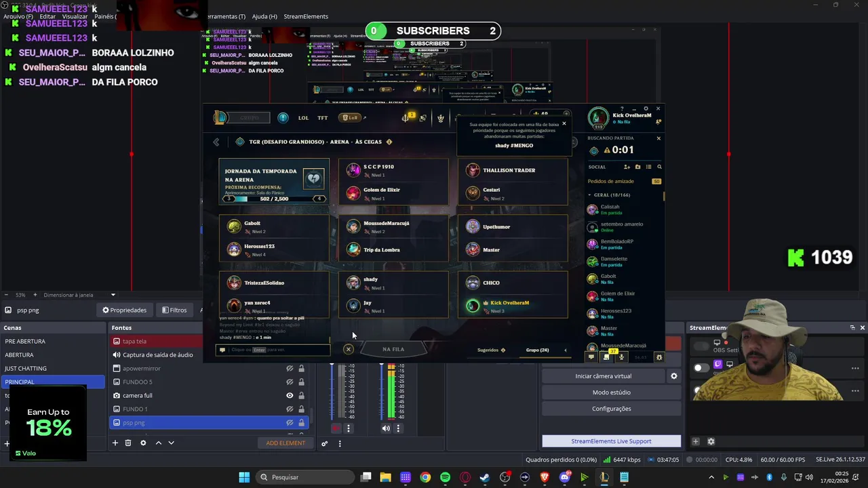The width and height of the screenshot is (868, 488).
Task: Select the Grupo (24) tab
Action: point(537,350)
